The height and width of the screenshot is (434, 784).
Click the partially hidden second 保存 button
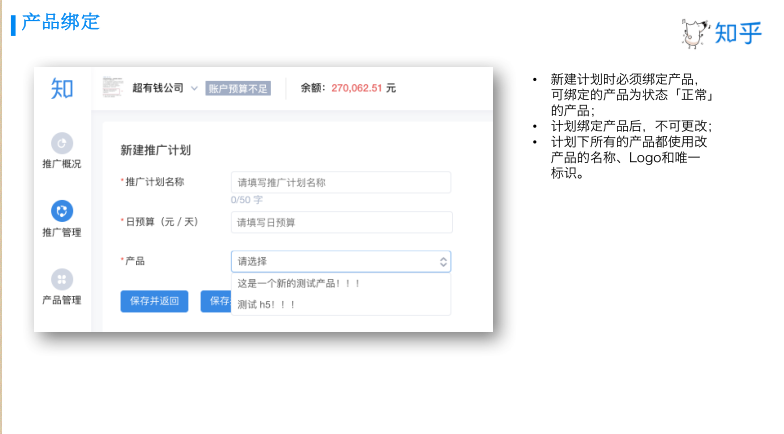click(215, 301)
